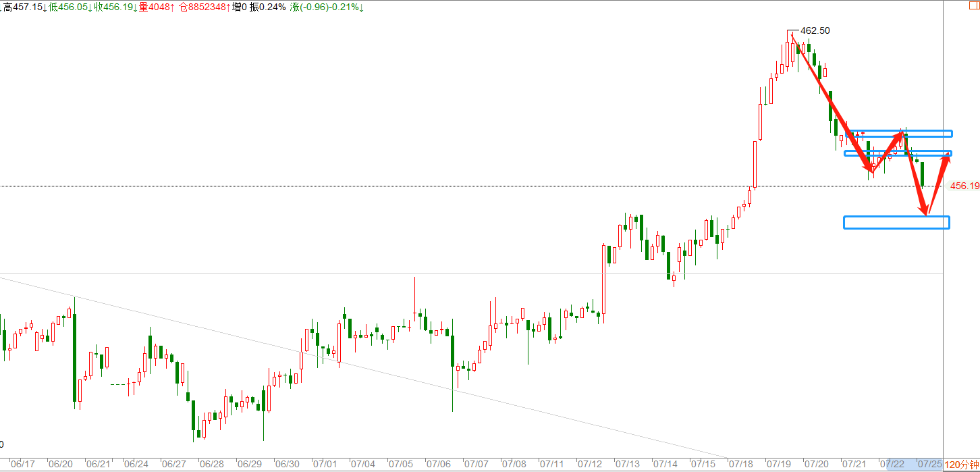The height and width of the screenshot is (472, 980).
Task: Click the 120分钟 period selector
Action: pos(961,465)
